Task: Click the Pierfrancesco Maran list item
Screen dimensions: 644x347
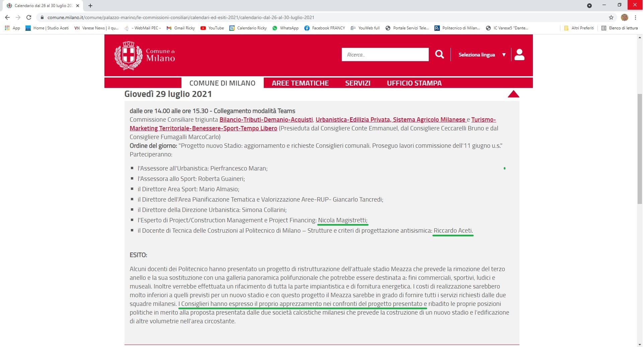Action: coord(203,168)
